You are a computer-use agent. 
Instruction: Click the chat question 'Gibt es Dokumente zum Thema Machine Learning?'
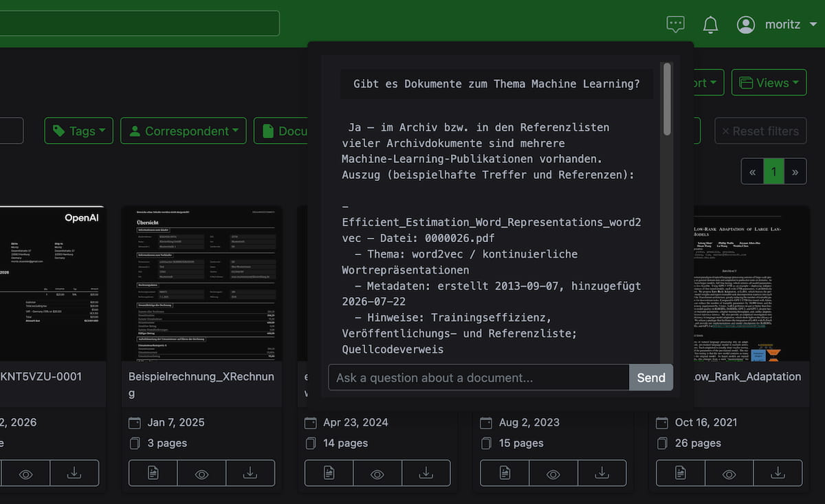pyautogui.click(x=496, y=84)
